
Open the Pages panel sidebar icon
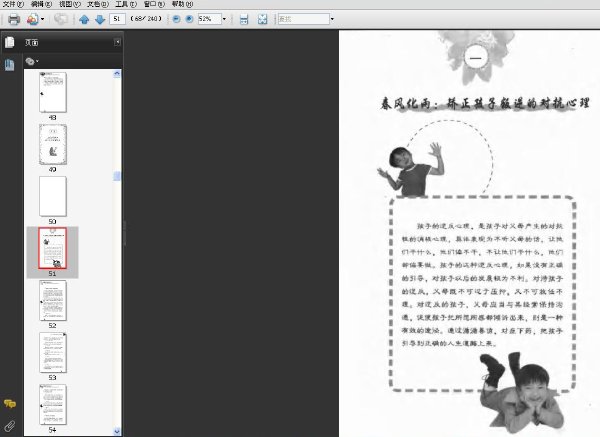(x=10, y=42)
